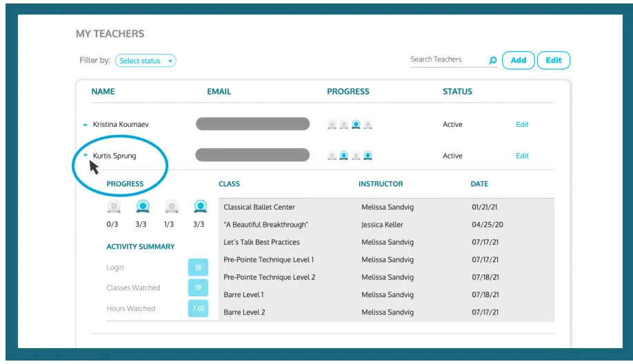Click the large badge above 0/3
Viewport: 633px width, 364px height.
pos(114,207)
